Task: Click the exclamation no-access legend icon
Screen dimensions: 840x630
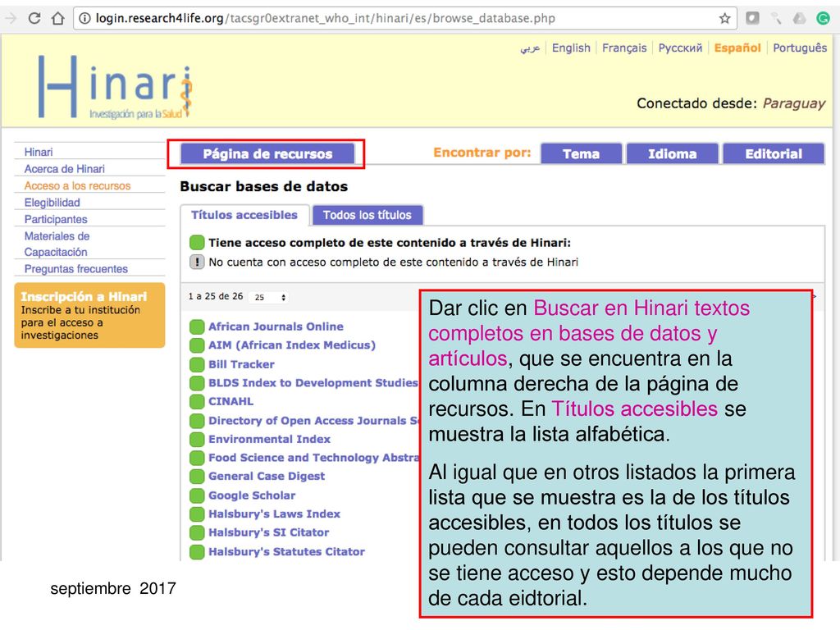Action: point(197,262)
